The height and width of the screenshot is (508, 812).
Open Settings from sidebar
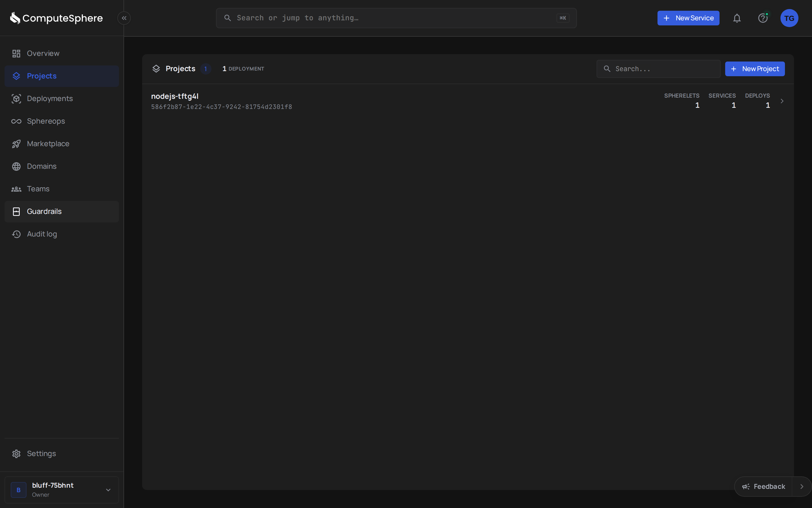(x=62, y=454)
